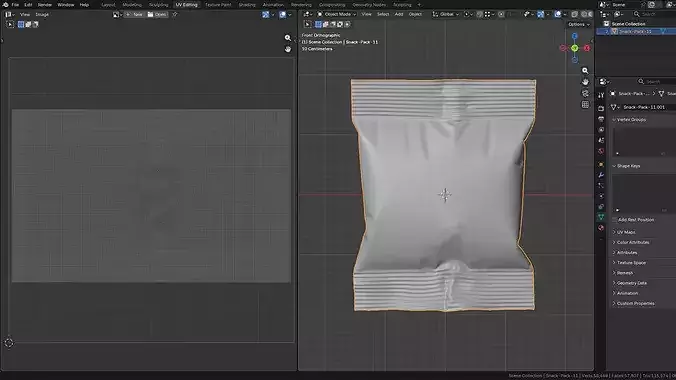Toggle UV editor overlays
This screenshot has height=380, width=676.
tap(282, 14)
